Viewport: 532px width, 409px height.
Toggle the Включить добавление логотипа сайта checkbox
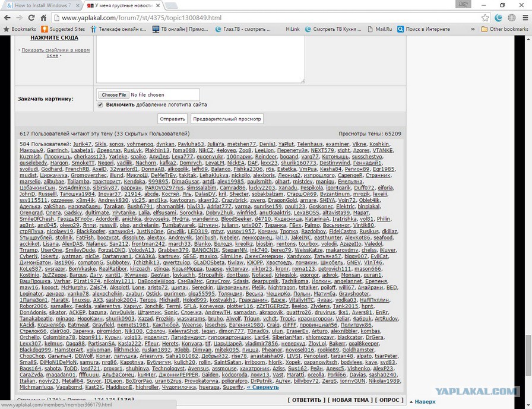(x=100, y=105)
